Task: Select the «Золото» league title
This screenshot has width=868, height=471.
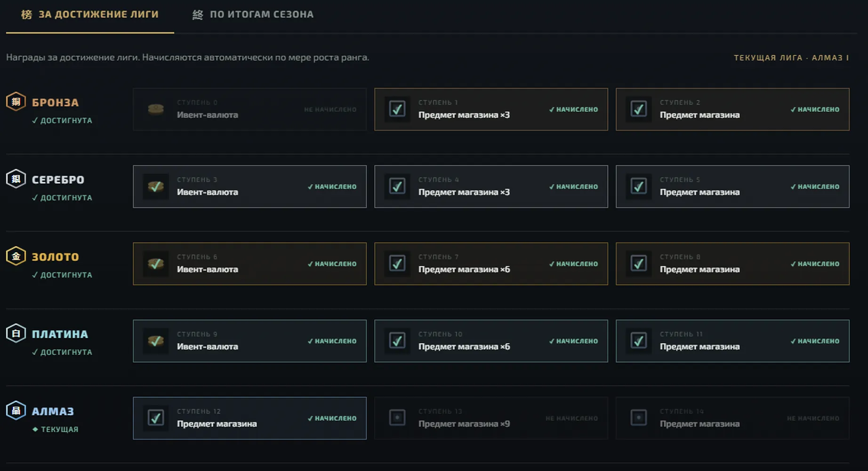Action: 55,257
